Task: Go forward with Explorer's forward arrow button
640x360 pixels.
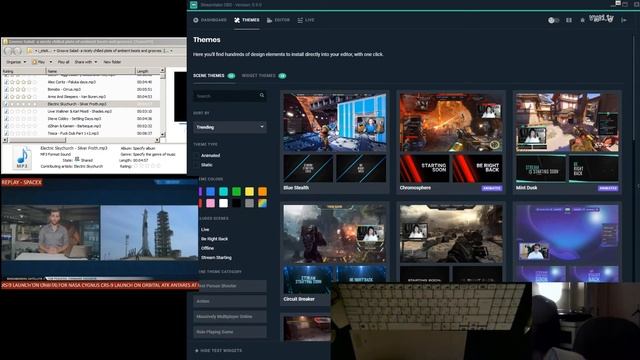Action: coord(17,51)
